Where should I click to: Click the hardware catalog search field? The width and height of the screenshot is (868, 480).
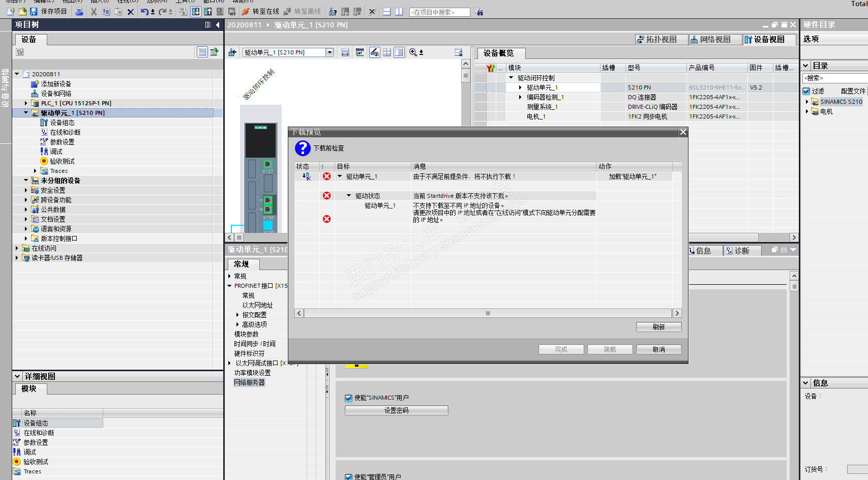835,78
